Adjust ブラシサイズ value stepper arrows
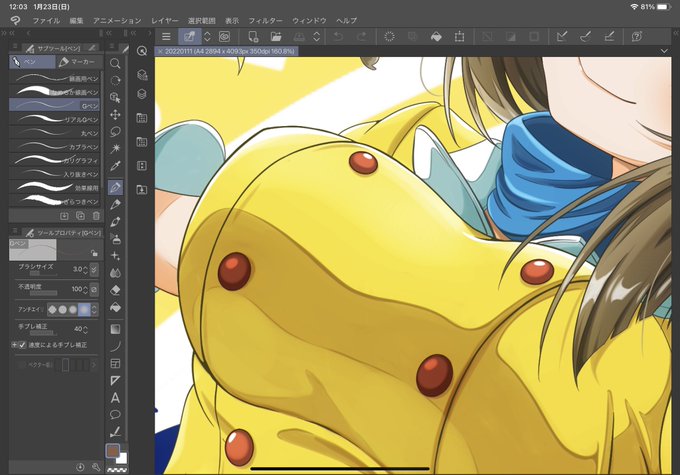Image resolution: width=680 pixels, height=475 pixels. click(x=85, y=269)
